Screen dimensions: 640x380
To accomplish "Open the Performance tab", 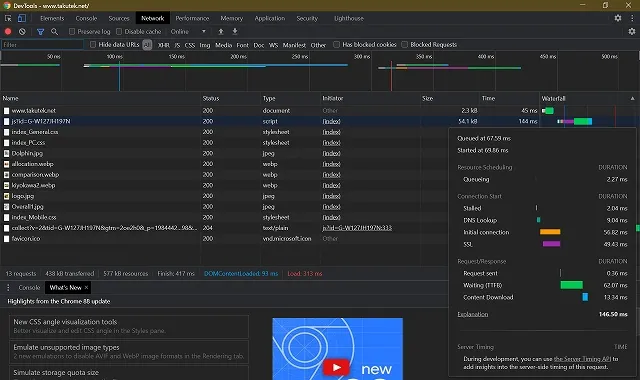I will 192,18.
